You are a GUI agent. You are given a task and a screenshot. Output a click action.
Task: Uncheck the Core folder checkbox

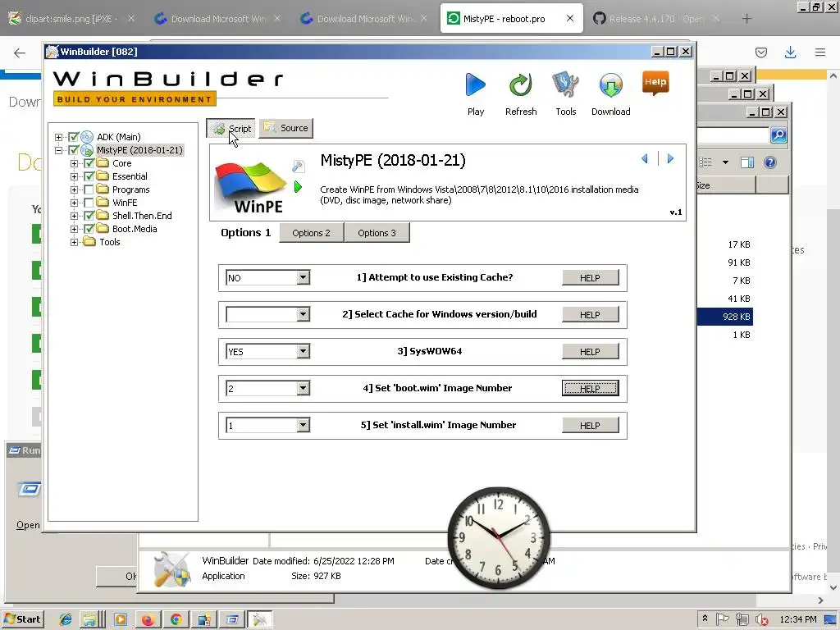(x=89, y=163)
